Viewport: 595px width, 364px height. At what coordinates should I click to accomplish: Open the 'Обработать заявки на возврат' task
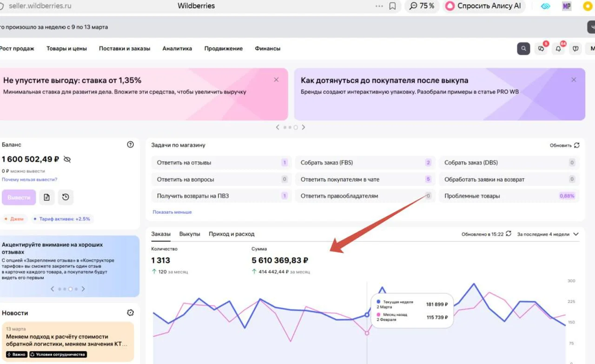[509, 179]
